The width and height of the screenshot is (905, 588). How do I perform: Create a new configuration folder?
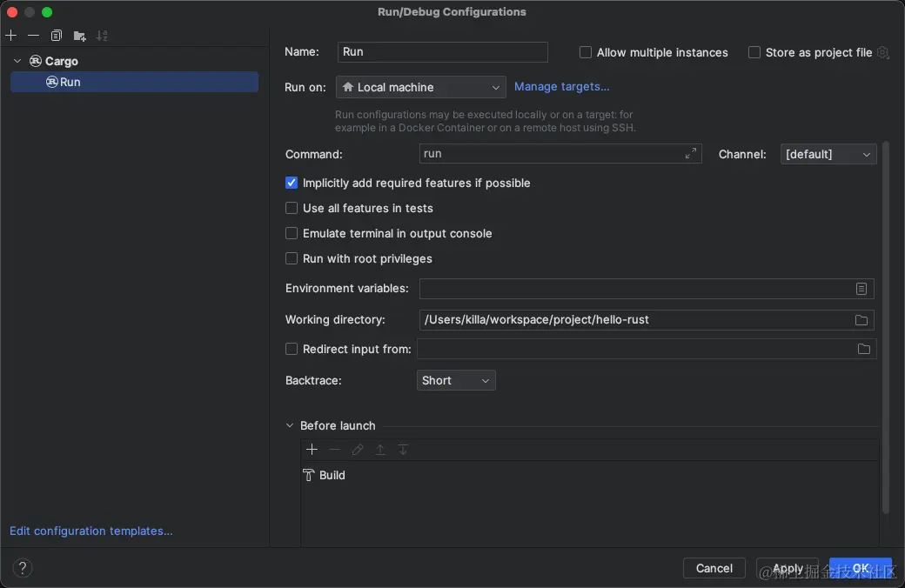coord(80,37)
